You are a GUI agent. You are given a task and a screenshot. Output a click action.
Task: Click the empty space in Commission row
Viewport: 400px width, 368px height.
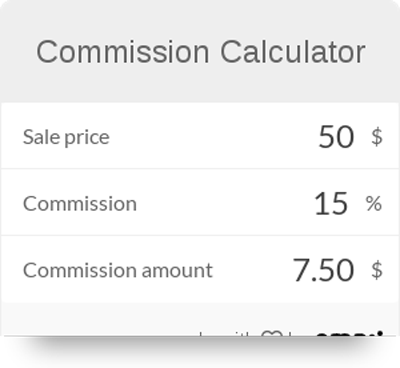(225, 203)
